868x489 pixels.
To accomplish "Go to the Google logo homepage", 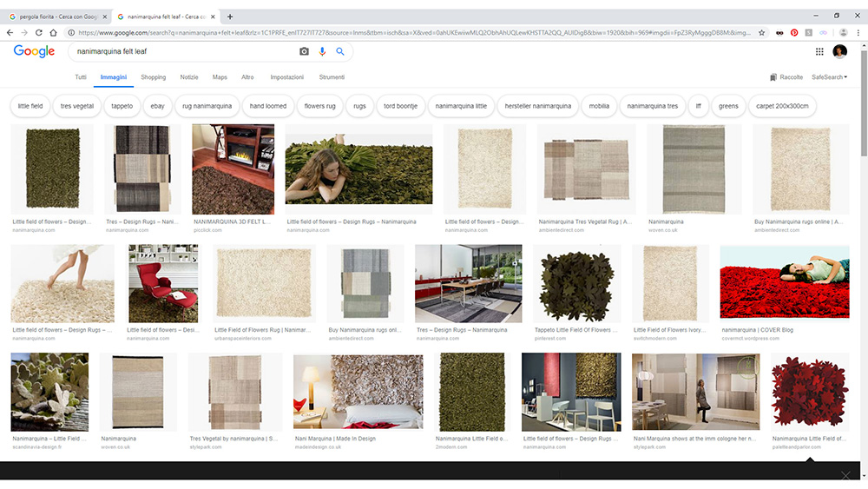I will click(x=34, y=51).
